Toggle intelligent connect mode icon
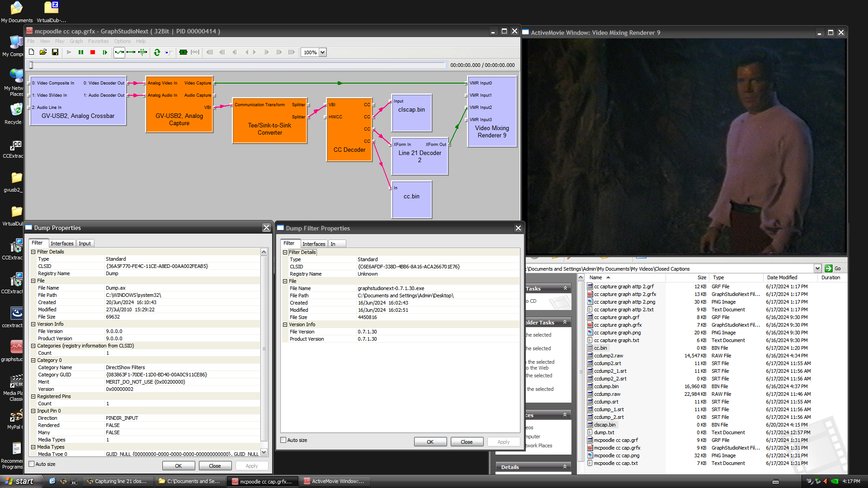The height and width of the screenshot is (488, 868). tap(119, 52)
